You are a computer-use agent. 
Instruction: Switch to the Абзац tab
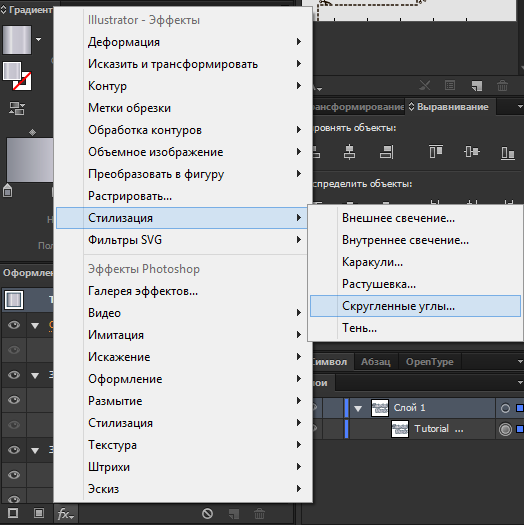tap(376, 362)
